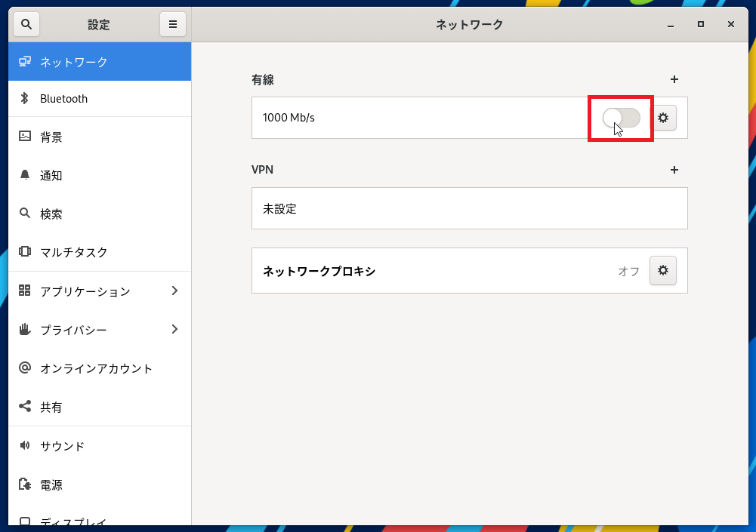Add a VPN connection with plus icon

point(674,170)
